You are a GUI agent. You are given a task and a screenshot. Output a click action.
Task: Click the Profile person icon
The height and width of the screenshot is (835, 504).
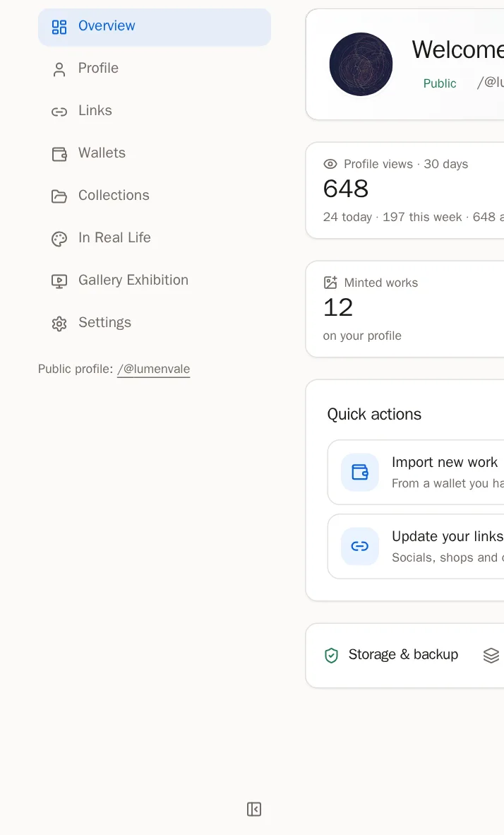59,69
